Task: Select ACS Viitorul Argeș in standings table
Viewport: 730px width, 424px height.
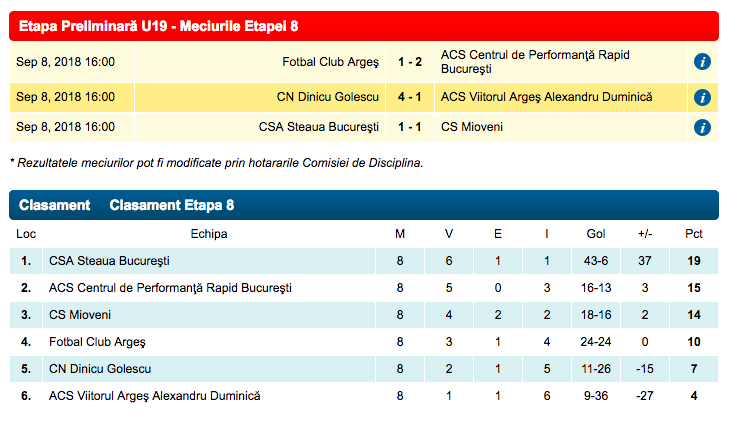Action: 155,396
